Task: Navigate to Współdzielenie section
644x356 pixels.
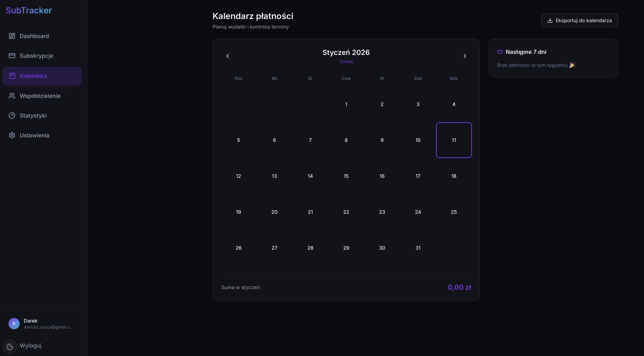Action: 40,96
